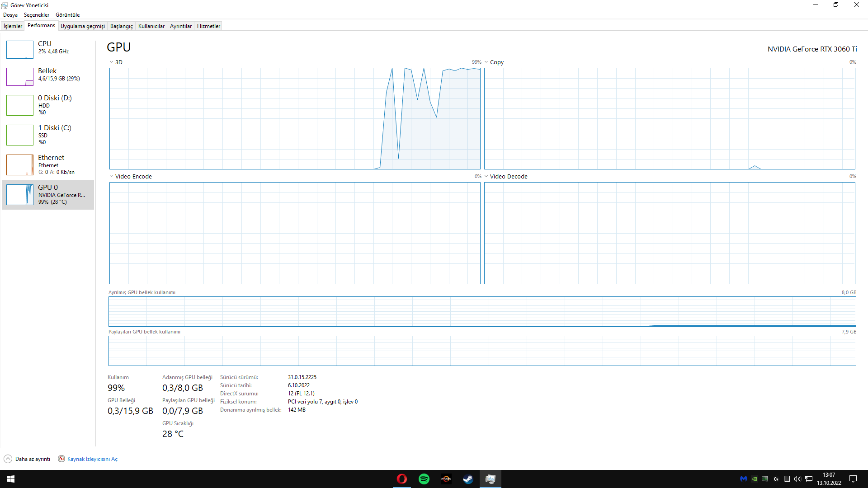
Task: Select the CPU performance thumbnail
Action: pyautogui.click(x=20, y=50)
